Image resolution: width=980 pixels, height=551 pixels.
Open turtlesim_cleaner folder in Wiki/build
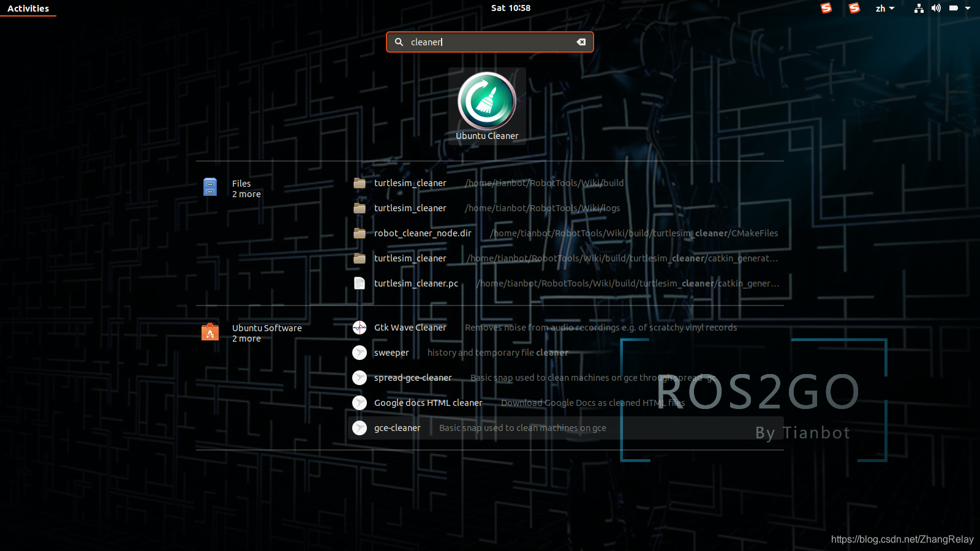pos(410,183)
